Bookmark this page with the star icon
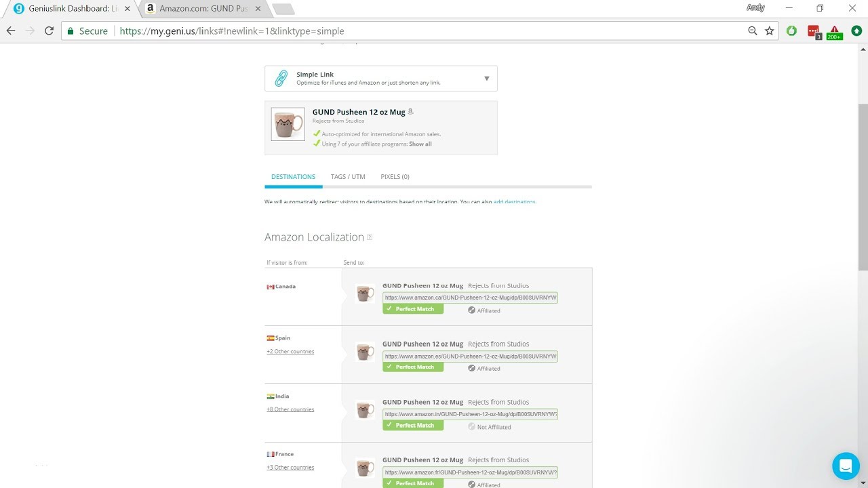 click(770, 30)
